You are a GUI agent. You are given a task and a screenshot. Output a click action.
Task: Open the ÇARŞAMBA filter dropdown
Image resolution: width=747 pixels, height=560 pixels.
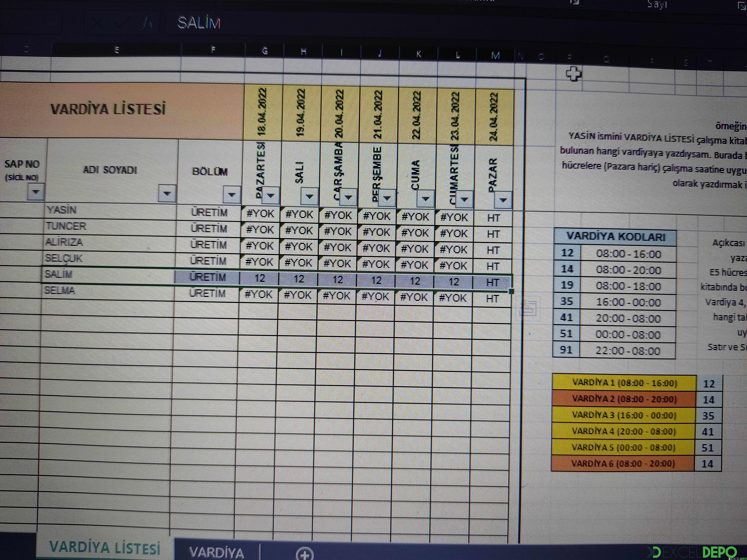coord(348,197)
